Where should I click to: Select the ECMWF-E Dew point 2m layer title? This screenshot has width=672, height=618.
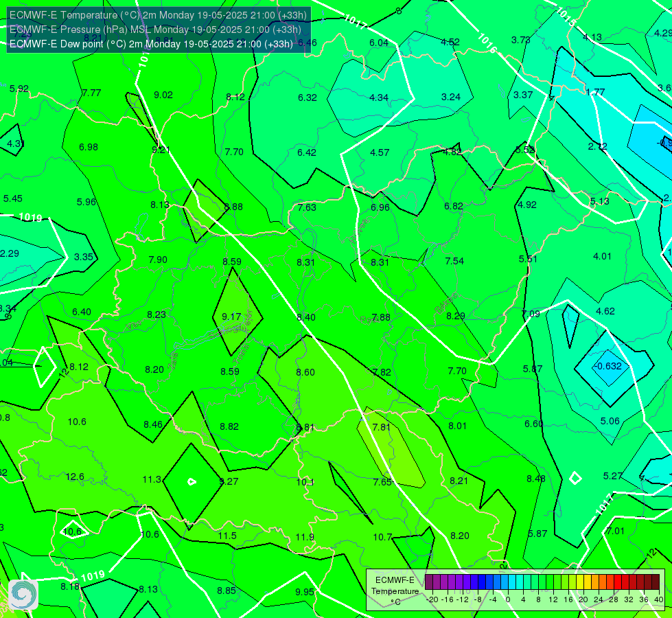[151, 44]
